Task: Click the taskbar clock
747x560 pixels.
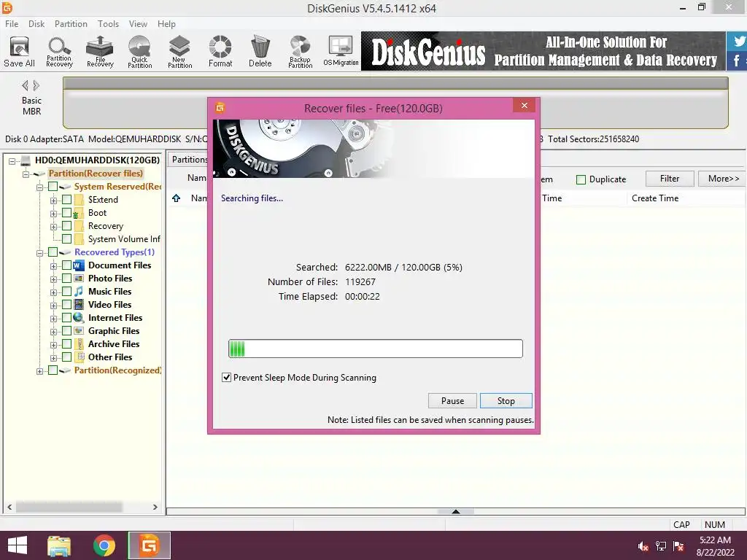Action: [715, 546]
